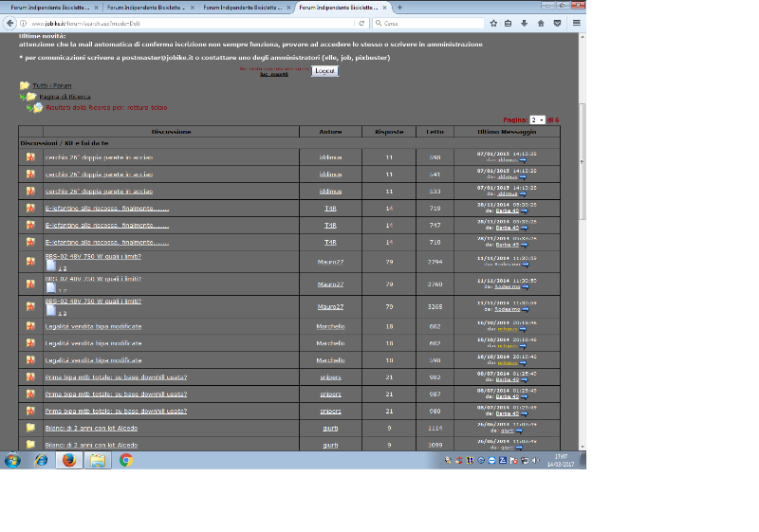
Task: Switch to the third Forum Indipendente tab
Action: point(243,8)
